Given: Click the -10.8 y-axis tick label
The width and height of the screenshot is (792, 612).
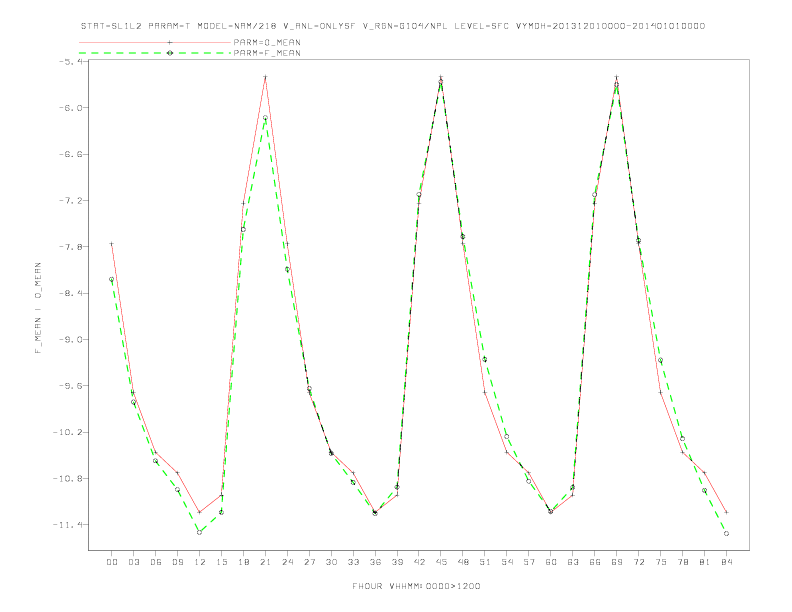Looking at the screenshot, I should (68, 478).
